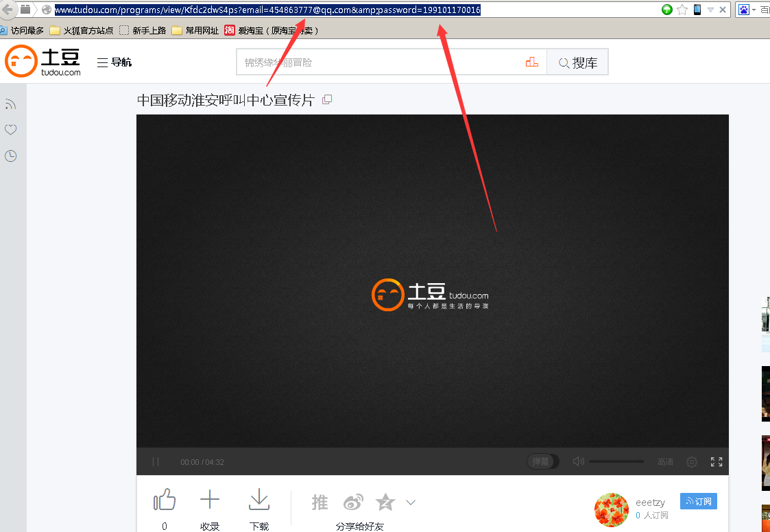Expand more sharing options chevron
770x532 pixels.
411,502
